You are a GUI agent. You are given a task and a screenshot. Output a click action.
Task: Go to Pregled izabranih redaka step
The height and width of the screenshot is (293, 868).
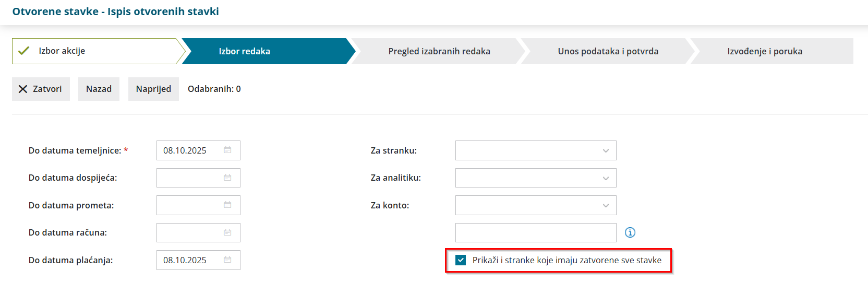tap(439, 51)
